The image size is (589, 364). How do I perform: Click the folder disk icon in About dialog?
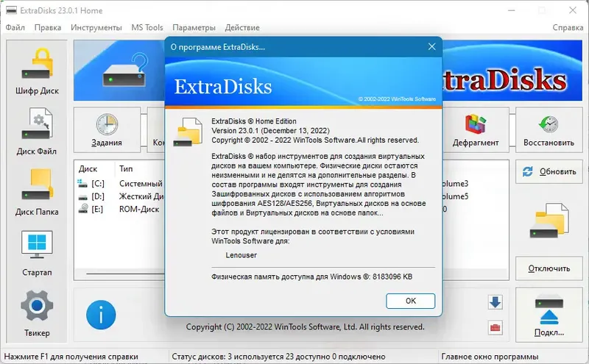188,132
